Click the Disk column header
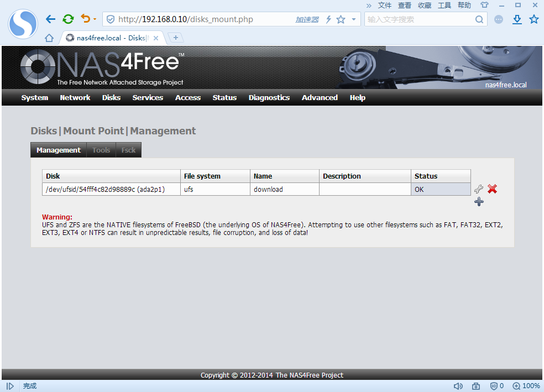Screen dimensions: 544x392 111,176
